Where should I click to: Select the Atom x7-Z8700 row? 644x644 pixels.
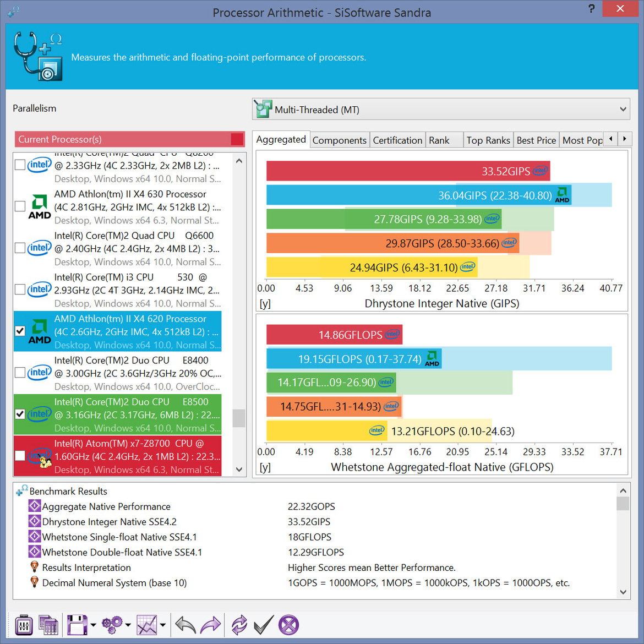point(117,456)
